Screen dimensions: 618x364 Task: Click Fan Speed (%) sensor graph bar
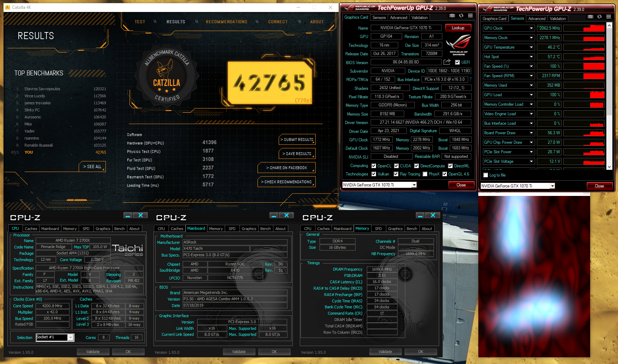click(584, 66)
